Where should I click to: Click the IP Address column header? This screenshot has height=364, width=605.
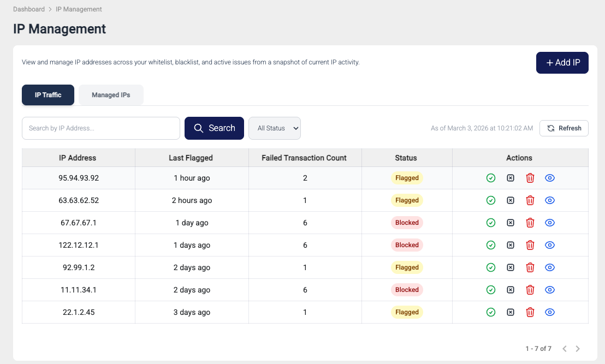pyautogui.click(x=78, y=158)
